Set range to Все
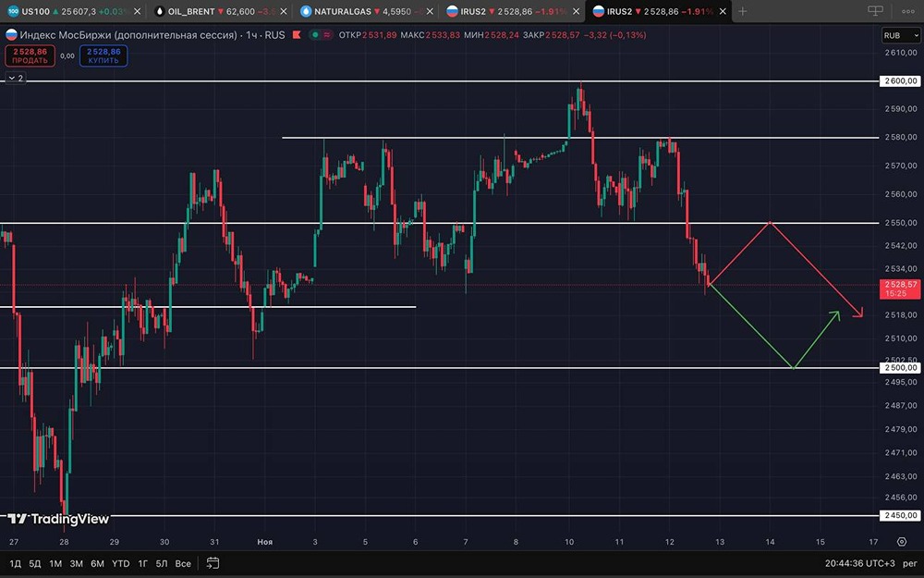924x578 pixels. (183, 563)
